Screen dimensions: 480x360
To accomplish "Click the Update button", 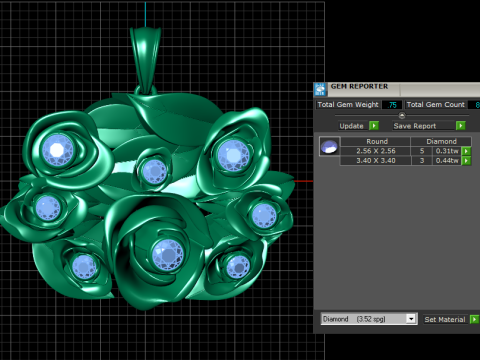I will tap(351, 126).
